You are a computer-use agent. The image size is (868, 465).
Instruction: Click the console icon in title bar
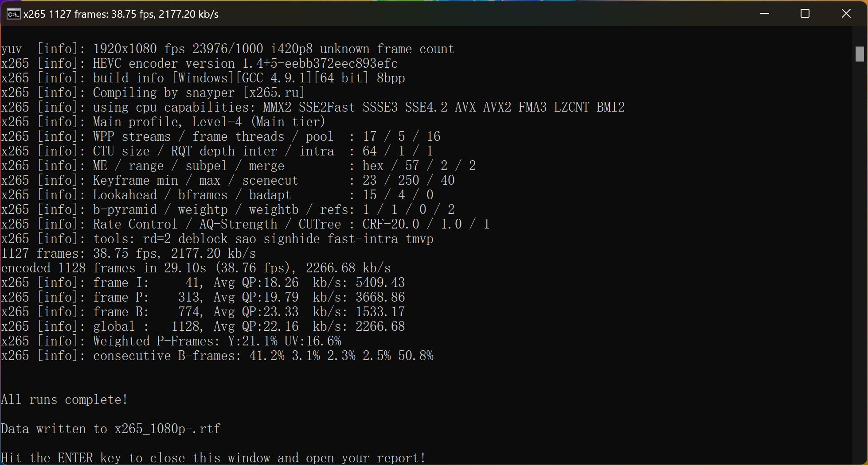(x=13, y=14)
